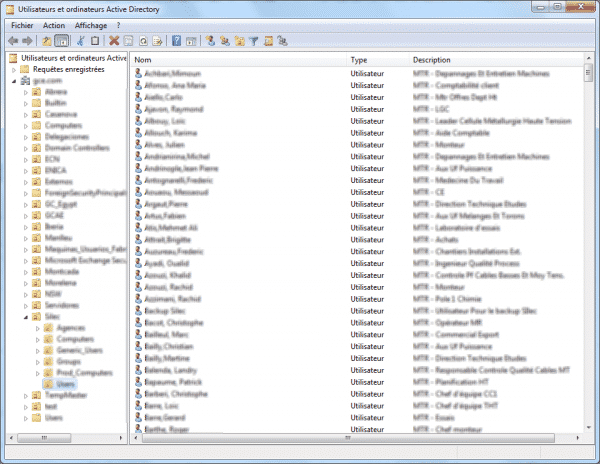This screenshot has height=464, width=600.
Task: Click the tree pane horizontal scrollbar thumb
Action: coord(44,438)
